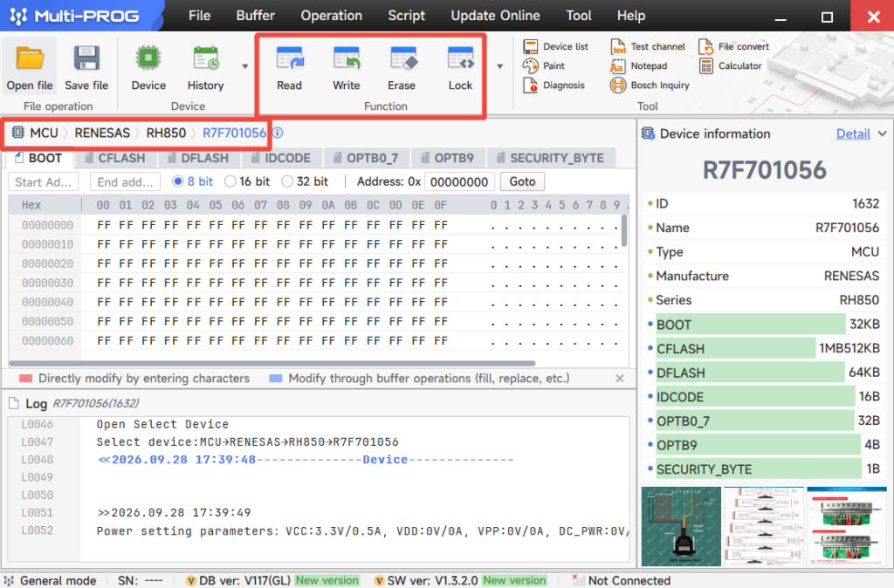Click the Lock function icon
894x588 pixels.
[460, 58]
